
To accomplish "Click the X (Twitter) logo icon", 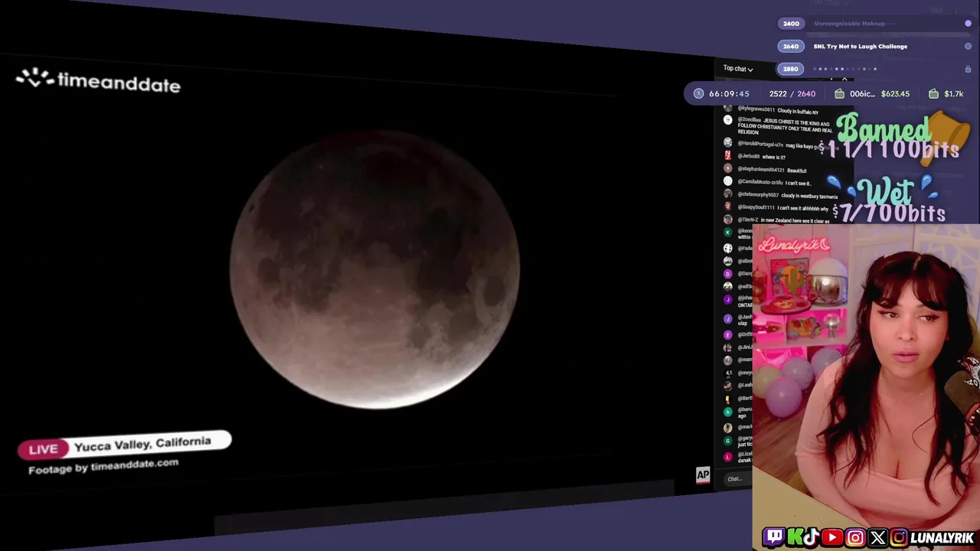I will [x=878, y=538].
